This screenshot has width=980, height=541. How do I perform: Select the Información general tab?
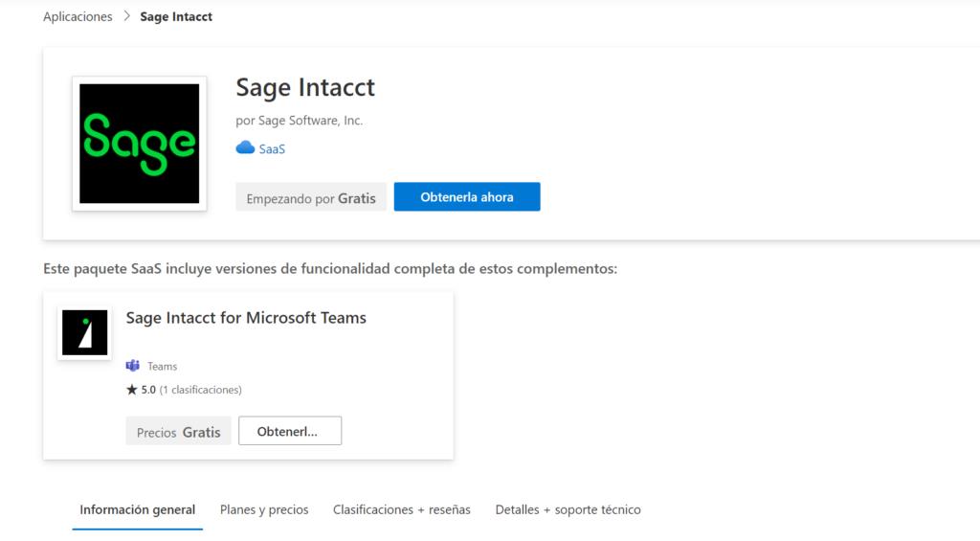[138, 509]
